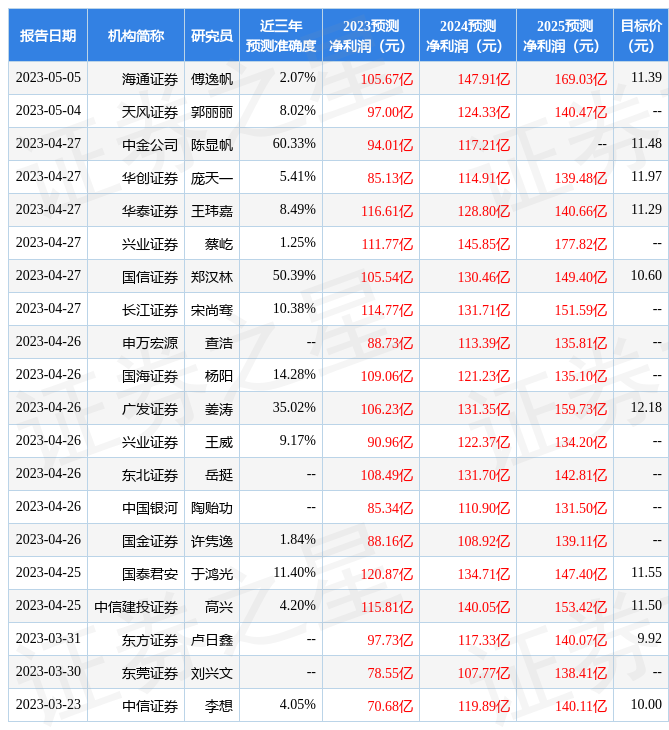This screenshot has width=669, height=730.
Task: Click the 14.28% accuracy value
Action: [x=294, y=374]
